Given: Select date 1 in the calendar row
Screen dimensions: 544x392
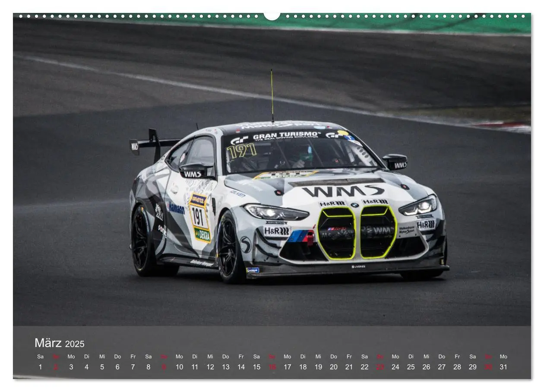Looking at the screenshot, I should tap(40, 367).
